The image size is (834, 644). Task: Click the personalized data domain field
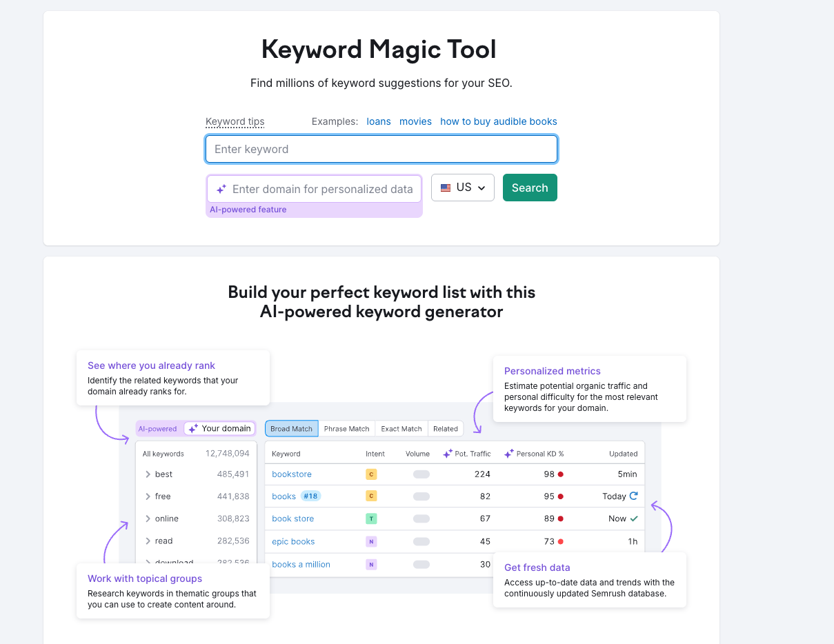tap(314, 189)
